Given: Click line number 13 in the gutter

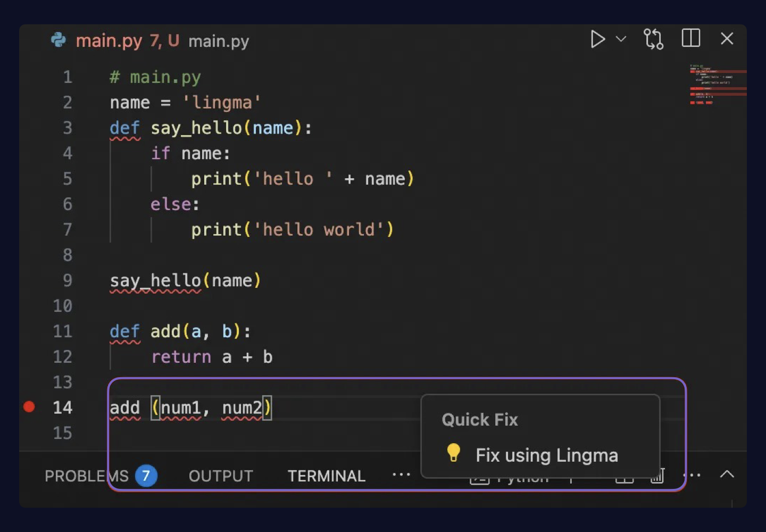Looking at the screenshot, I should coord(63,382).
